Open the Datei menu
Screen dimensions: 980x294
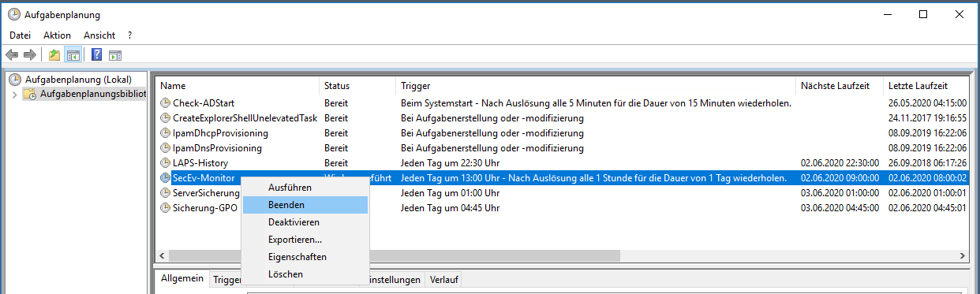click(x=21, y=35)
